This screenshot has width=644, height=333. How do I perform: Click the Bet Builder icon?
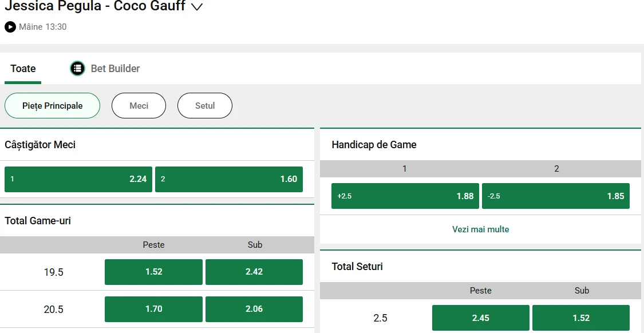pos(77,69)
